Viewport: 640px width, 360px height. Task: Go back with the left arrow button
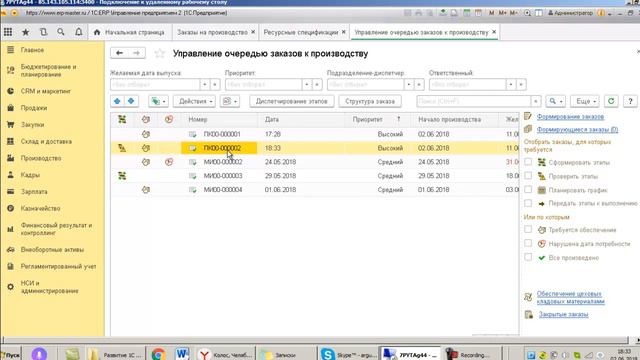pyautogui.click(x=119, y=53)
